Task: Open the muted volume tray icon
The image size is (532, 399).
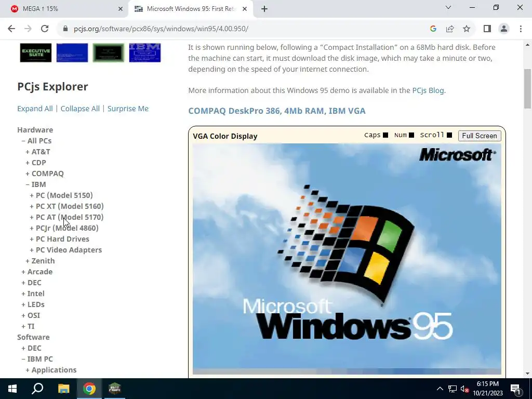Action: (464, 389)
